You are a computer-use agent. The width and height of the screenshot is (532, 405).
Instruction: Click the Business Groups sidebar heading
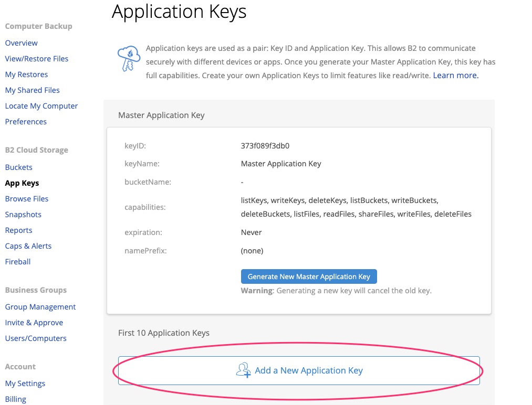(36, 290)
